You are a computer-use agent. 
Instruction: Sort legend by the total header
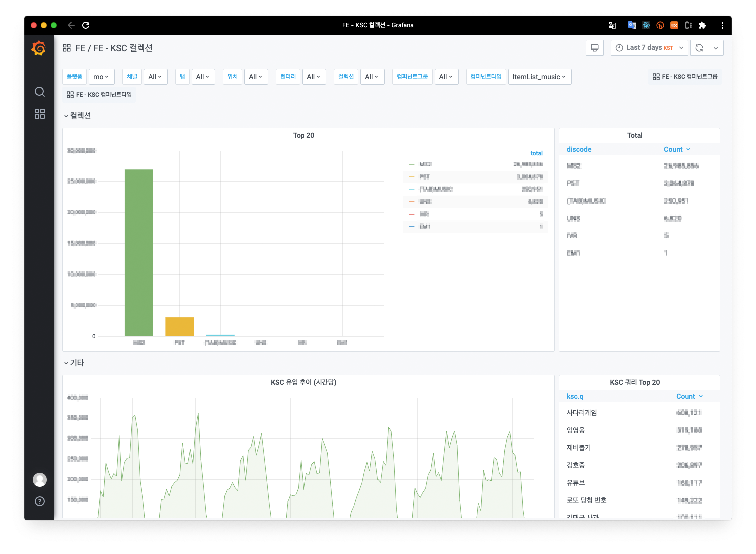(x=536, y=153)
